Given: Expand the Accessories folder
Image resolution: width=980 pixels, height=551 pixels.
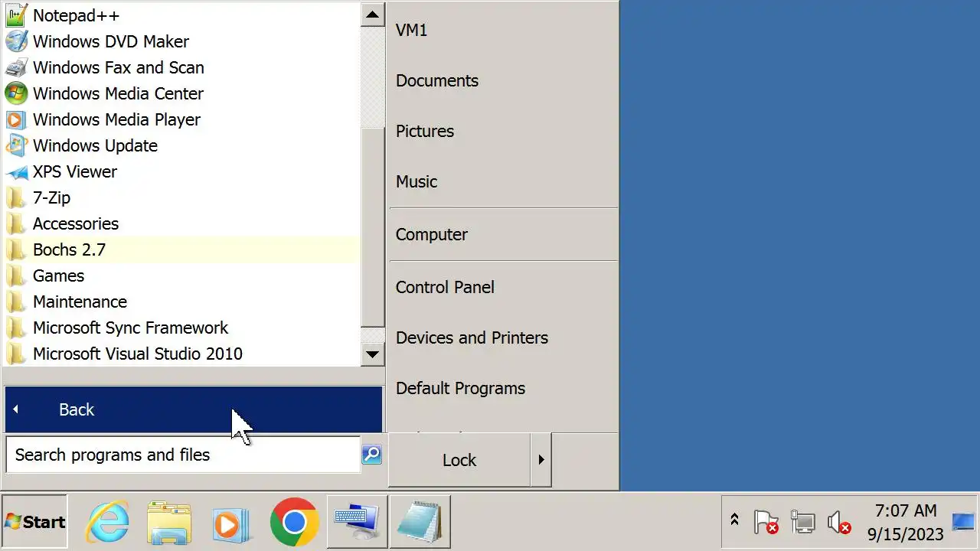Looking at the screenshot, I should click(181, 223).
